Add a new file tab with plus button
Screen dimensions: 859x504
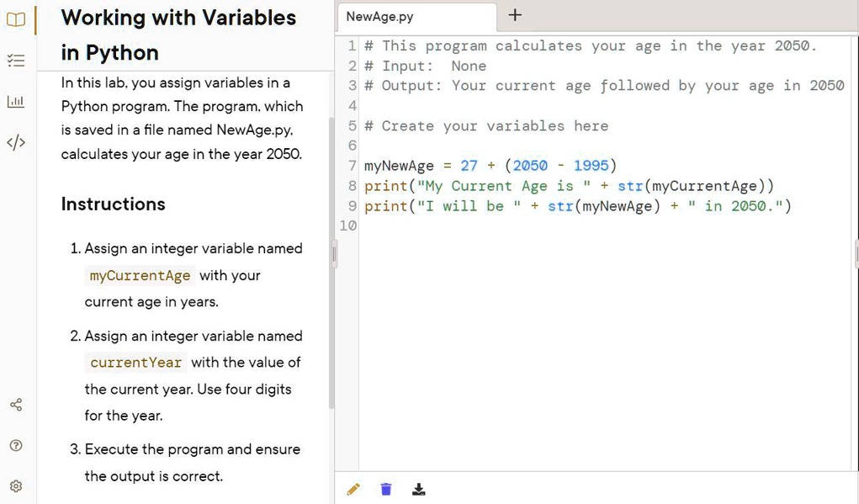point(516,15)
